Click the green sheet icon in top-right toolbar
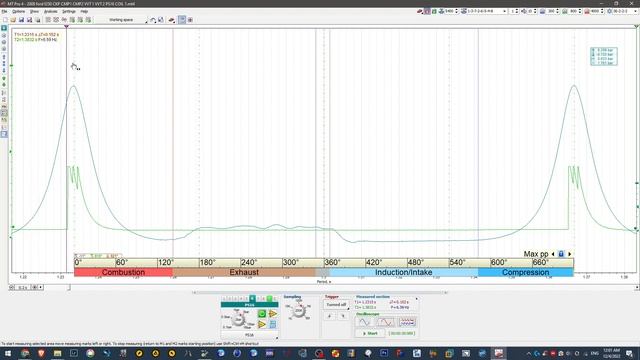 coord(434,11)
